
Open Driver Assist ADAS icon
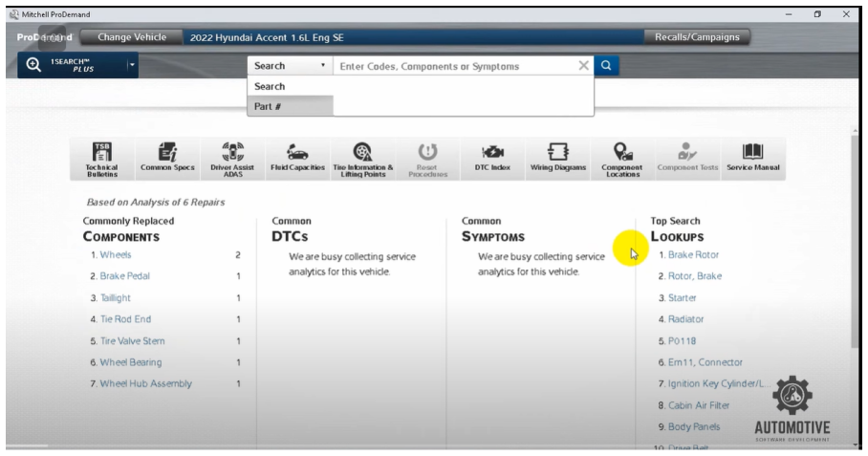(x=232, y=159)
